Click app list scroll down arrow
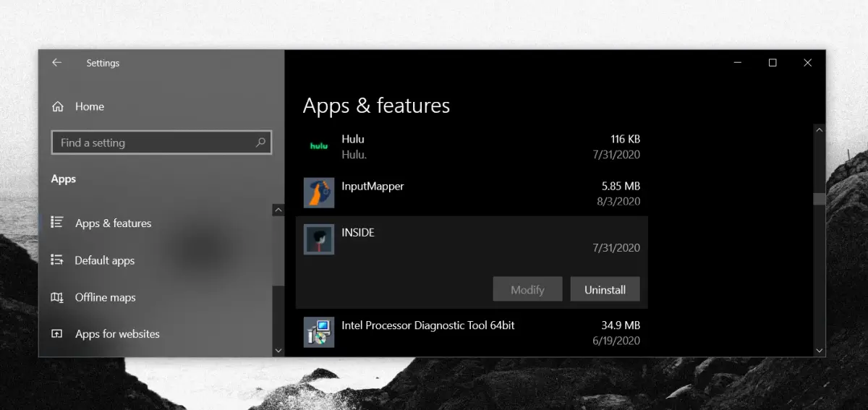Viewport: 868px width, 410px height. (819, 350)
